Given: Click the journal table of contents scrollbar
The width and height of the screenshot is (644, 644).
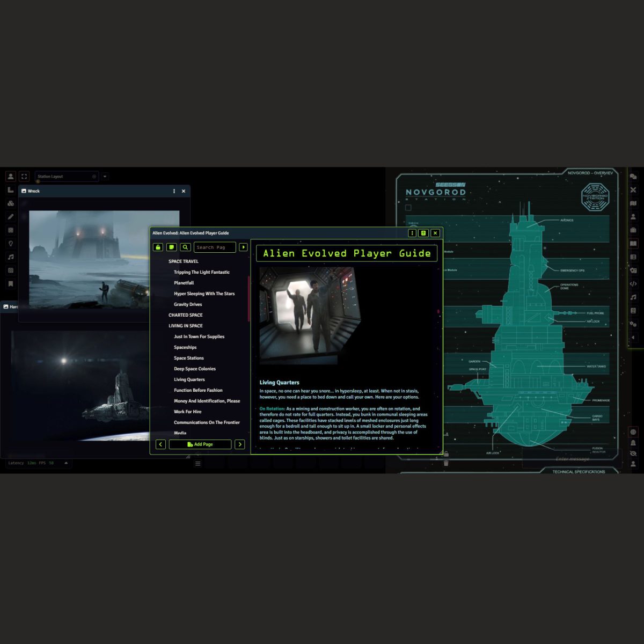Looking at the screenshot, I should [x=248, y=301].
